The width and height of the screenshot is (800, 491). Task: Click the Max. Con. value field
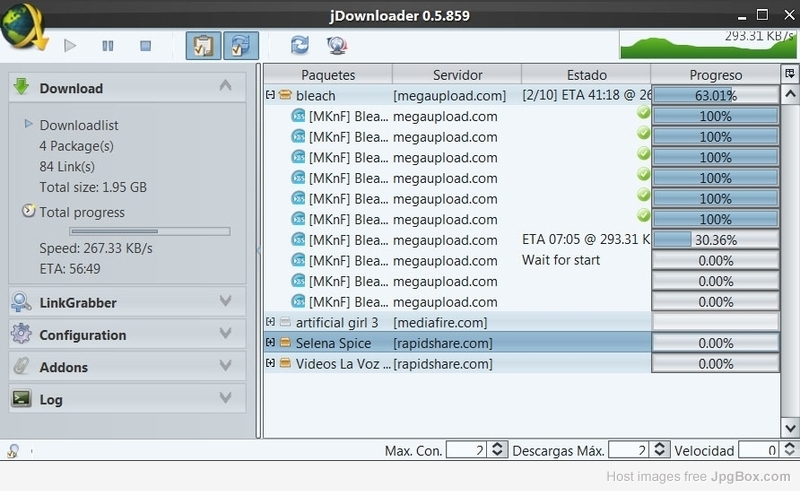click(x=466, y=450)
